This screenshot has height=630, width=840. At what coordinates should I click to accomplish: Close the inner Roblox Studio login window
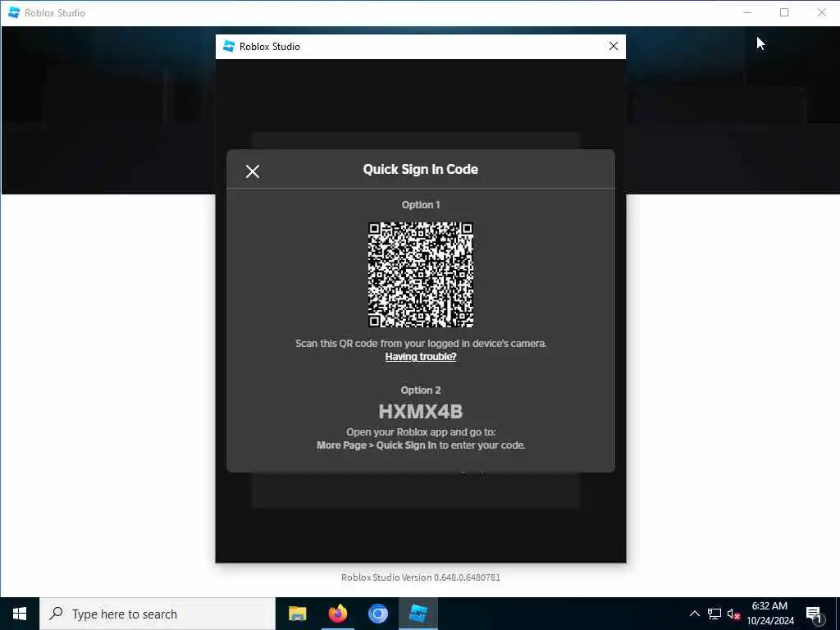pyautogui.click(x=614, y=47)
